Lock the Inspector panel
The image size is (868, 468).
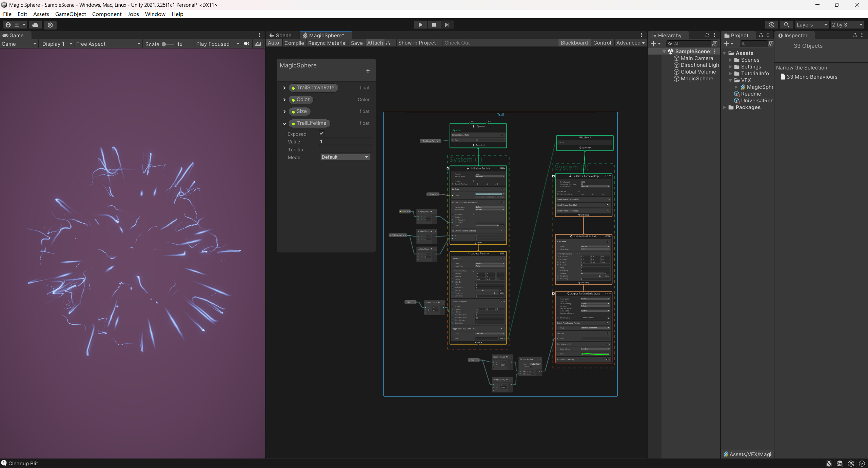(854, 35)
